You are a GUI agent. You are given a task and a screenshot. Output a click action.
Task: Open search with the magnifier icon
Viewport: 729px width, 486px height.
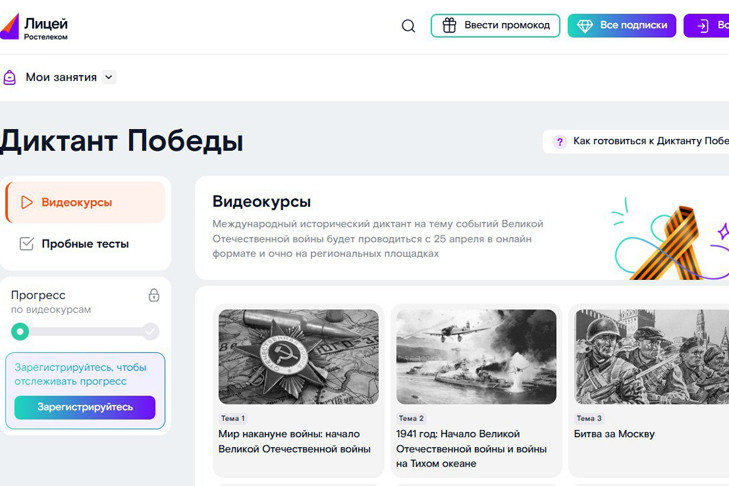pyautogui.click(x=408, y=26)
